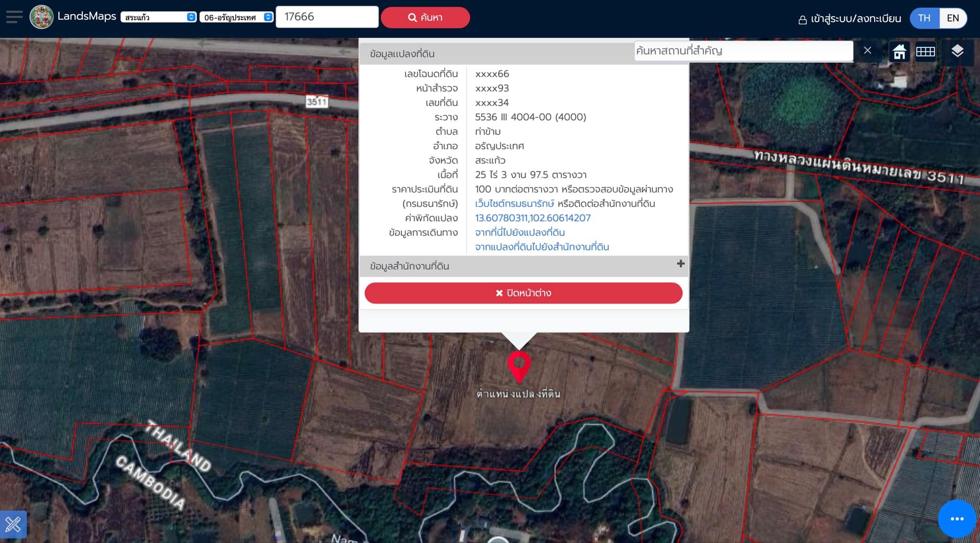This screenshot has width=980, height=543.
Task: Open the เว็บไซต์กรมธนารักษ์ link
Action: (x=514, y=204)
